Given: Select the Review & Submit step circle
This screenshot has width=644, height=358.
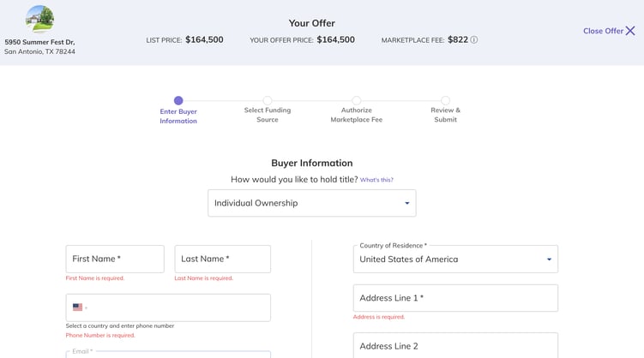Looking at the screenshot, I should point(446,100).
